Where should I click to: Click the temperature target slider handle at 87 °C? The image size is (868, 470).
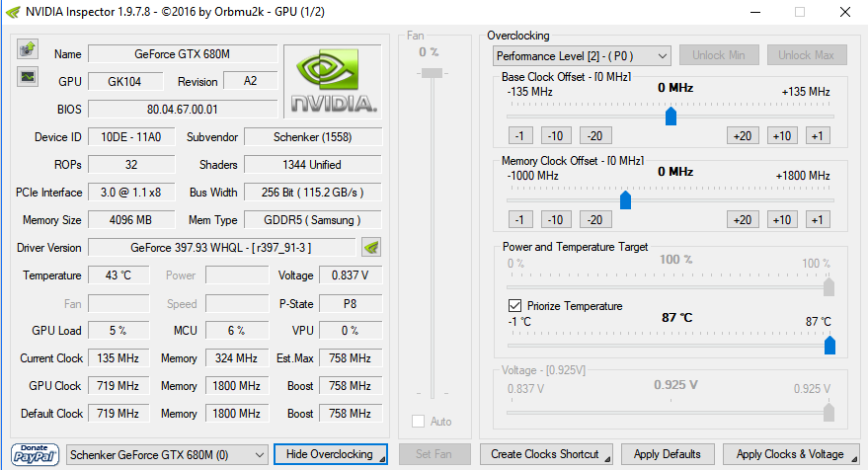829,345
